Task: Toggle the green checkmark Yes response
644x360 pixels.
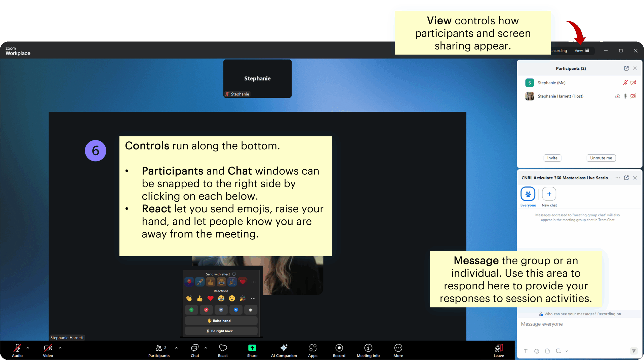Action: point(191,310)
